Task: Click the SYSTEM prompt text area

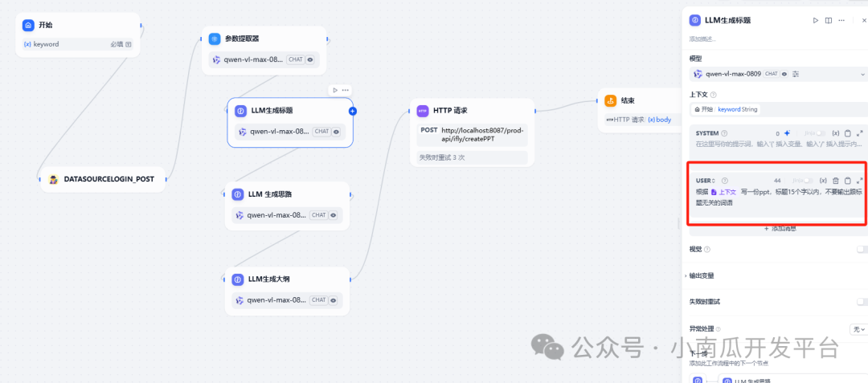Action: tap(778, 145)
